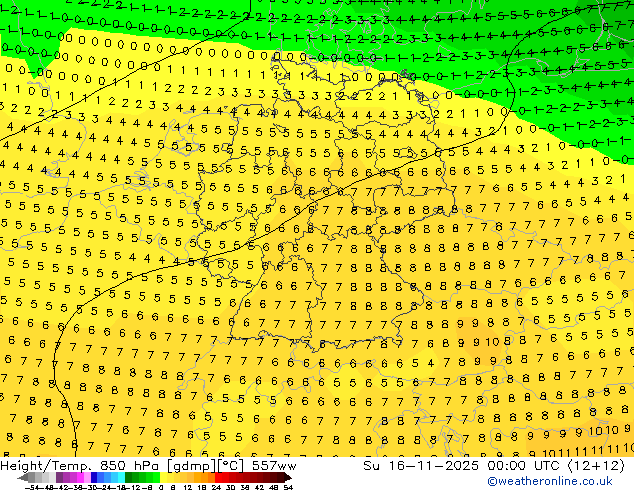Pick the bright yellow legend swatch above 0
This screenshot has width=634, height=490.
click(163, 477)
